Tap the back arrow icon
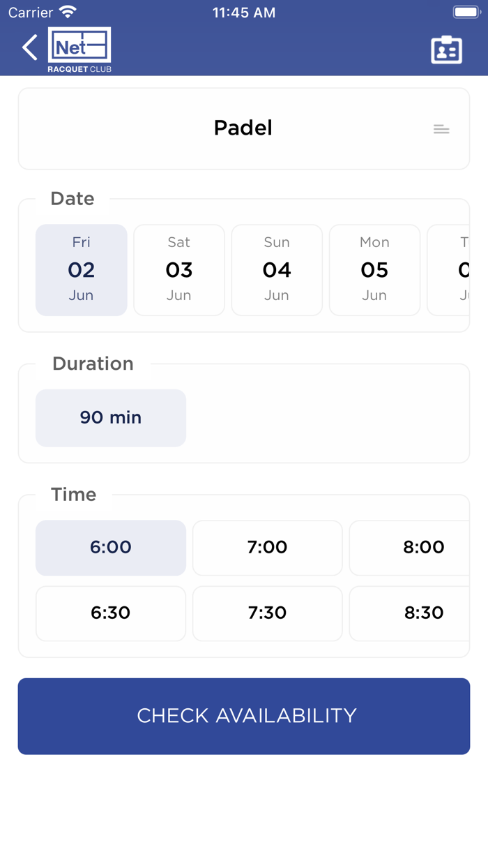The width and height of the screenshot is (488, 868). (x=30, y=48)
